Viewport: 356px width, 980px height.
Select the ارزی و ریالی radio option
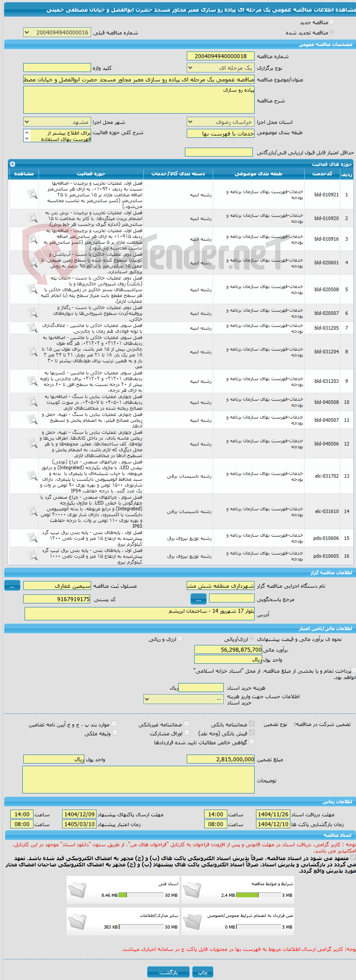(180, 639)
